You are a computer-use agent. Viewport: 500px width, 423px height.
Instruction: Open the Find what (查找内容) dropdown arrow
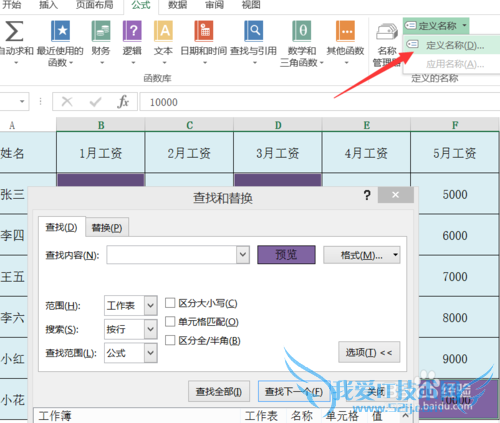click(243, 255)
